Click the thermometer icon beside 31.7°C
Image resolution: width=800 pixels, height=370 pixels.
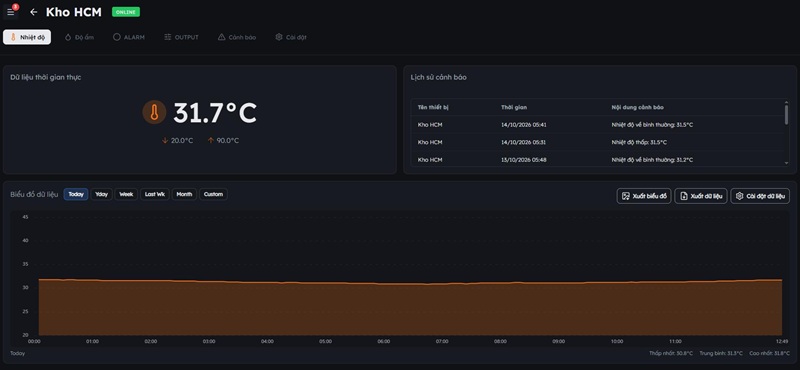pos(154,112)
